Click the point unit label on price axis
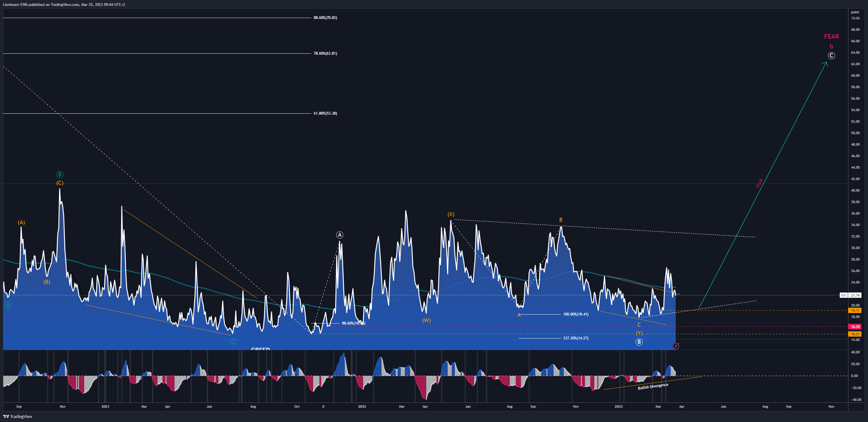 [855, 12]
